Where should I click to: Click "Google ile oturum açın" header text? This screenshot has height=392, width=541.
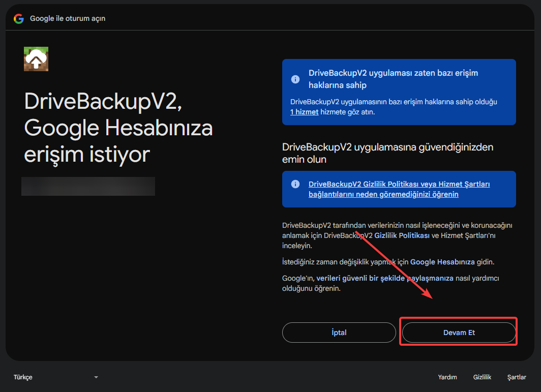pos(68,19)
